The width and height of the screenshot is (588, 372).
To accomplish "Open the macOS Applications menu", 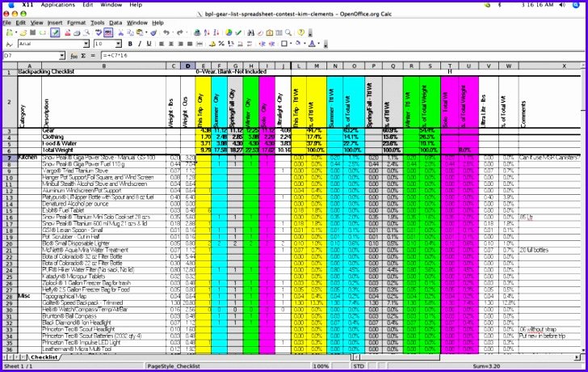I will 58,5.
